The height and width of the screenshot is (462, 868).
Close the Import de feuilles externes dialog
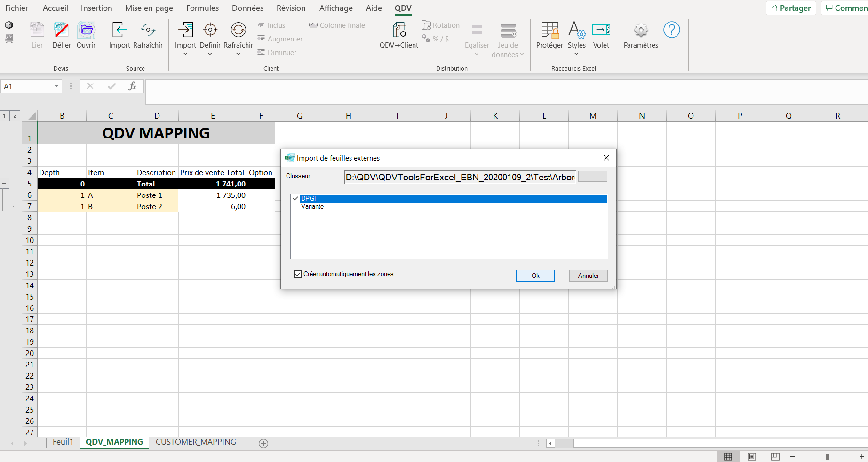[606, 158]
